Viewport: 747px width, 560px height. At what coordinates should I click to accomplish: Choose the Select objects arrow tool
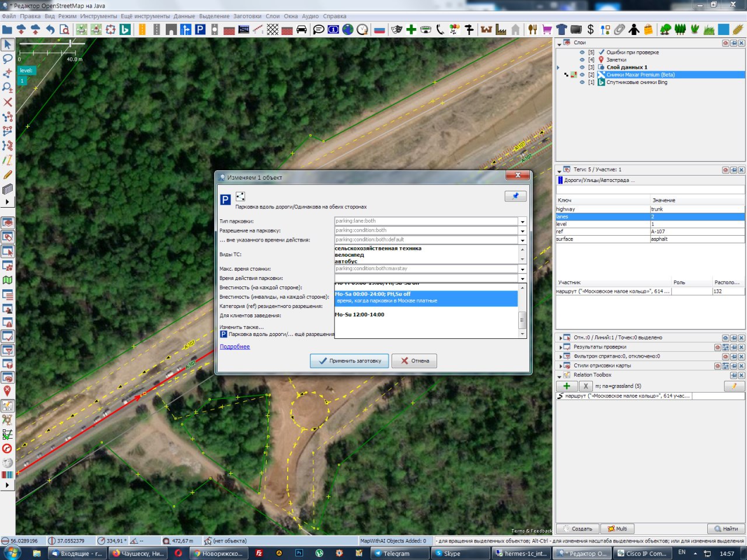[8, 44]
